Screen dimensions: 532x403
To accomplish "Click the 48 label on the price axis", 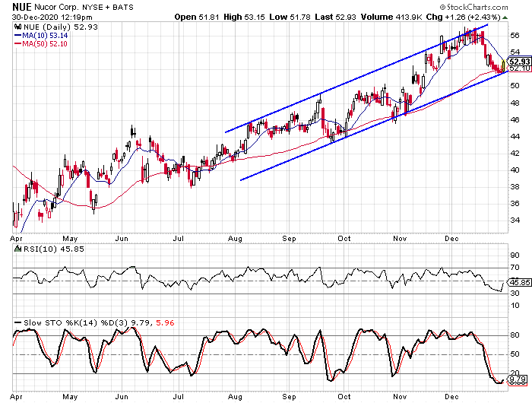I will [x=515, y=103].
